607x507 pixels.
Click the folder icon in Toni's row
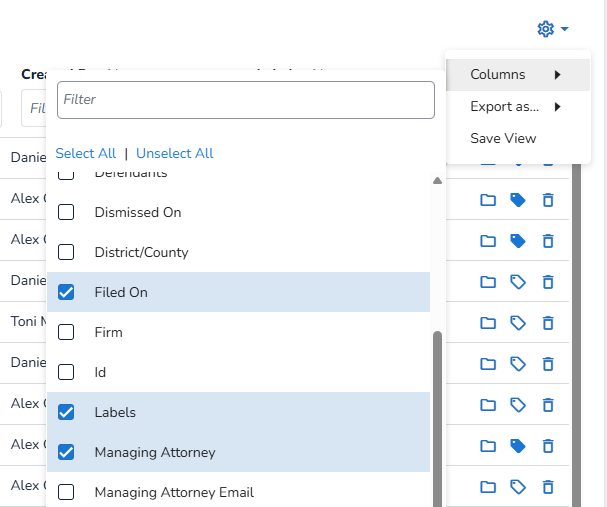488,322
